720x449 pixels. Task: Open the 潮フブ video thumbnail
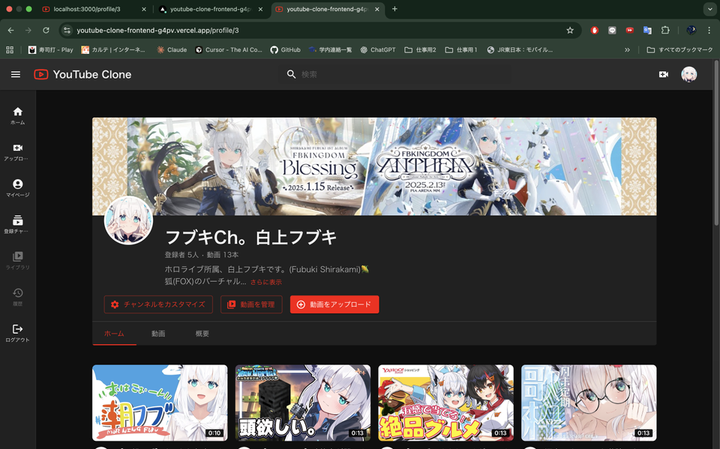click(160, 403)
